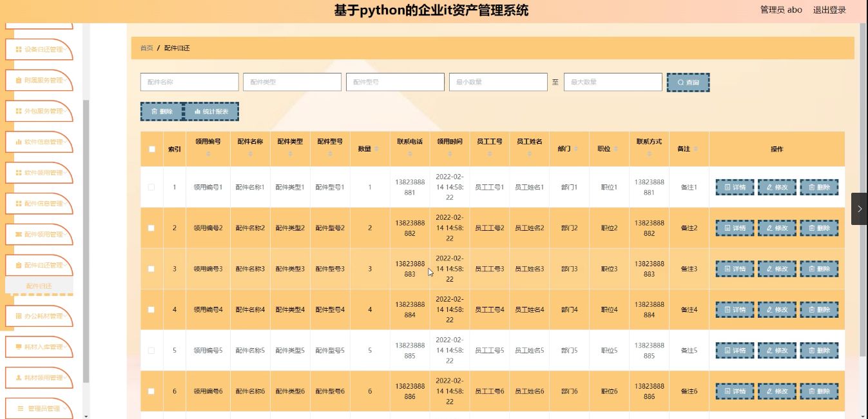The image size is (868, 419).
Task: Expand the 办公耗材管理 sidebar menu
Action: click(39, 317)
